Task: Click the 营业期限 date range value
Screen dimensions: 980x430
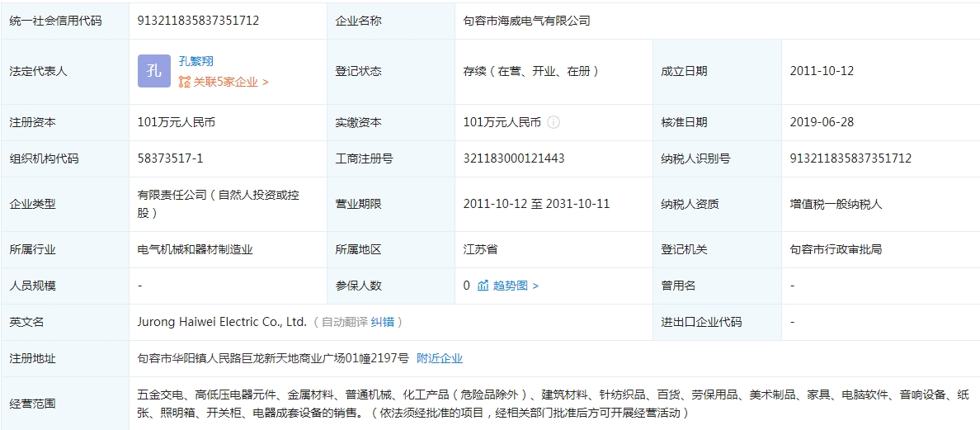Action: [x=536, y=203]
